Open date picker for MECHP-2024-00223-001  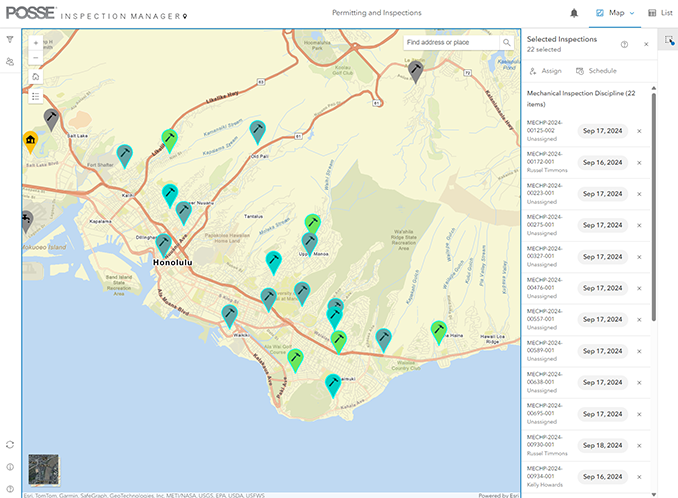(x=602, y=194)
